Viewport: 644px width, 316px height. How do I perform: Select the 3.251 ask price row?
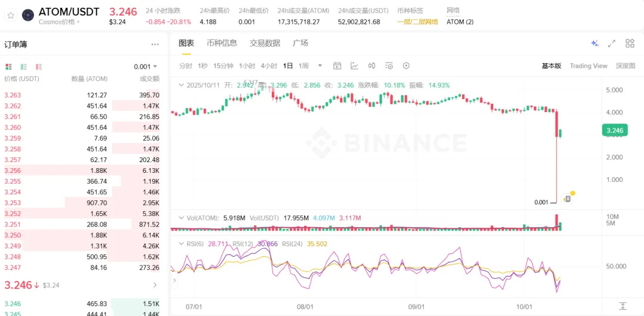(x=82, y=224)
